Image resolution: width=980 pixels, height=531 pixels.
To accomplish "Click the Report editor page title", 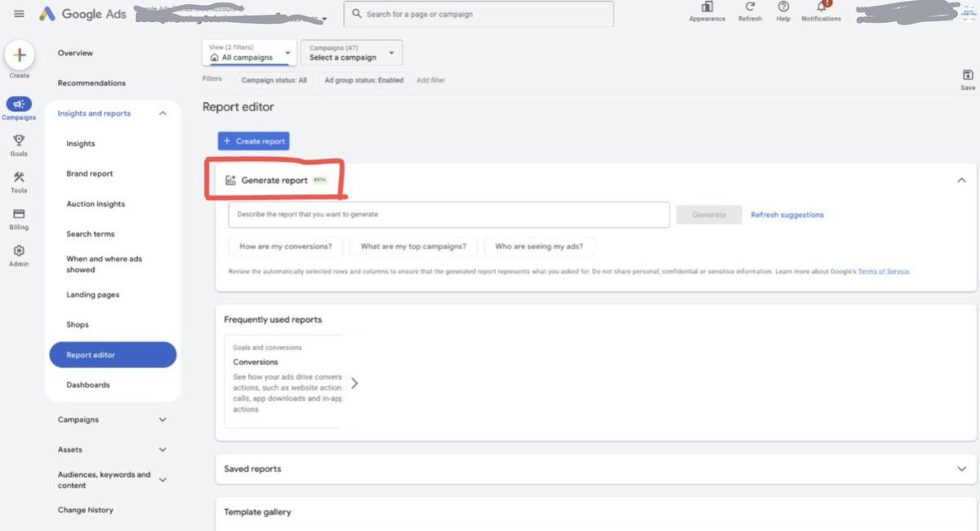I will (x=238, y=107).
